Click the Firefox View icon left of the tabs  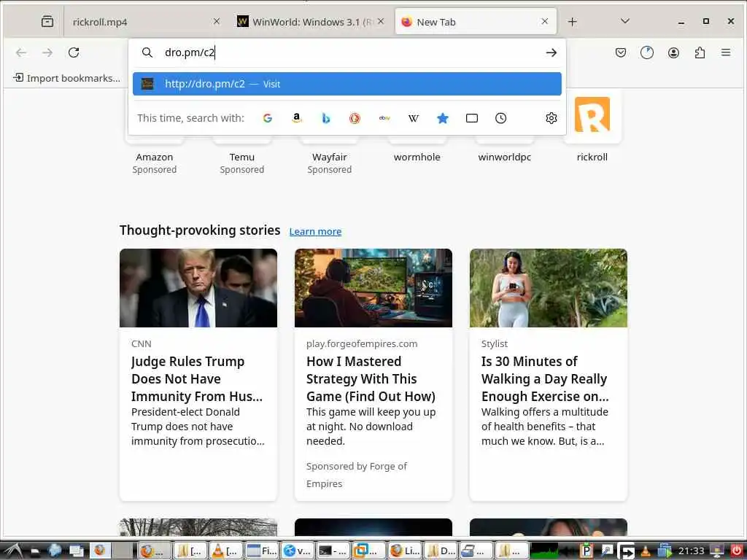coord(47,21)
